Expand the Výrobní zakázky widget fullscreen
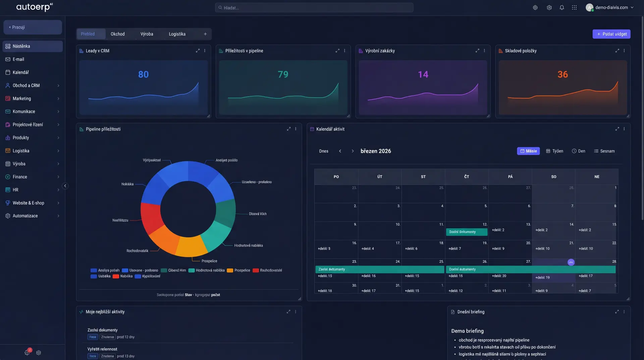The height and width of the screenshot is (360, 644). tap(477, 51)
